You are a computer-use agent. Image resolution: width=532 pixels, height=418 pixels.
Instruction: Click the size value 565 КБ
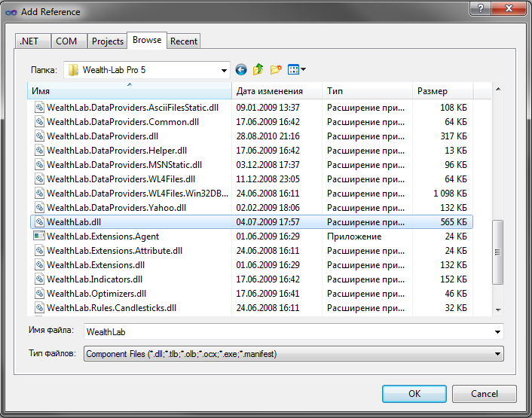pos(454,222)
